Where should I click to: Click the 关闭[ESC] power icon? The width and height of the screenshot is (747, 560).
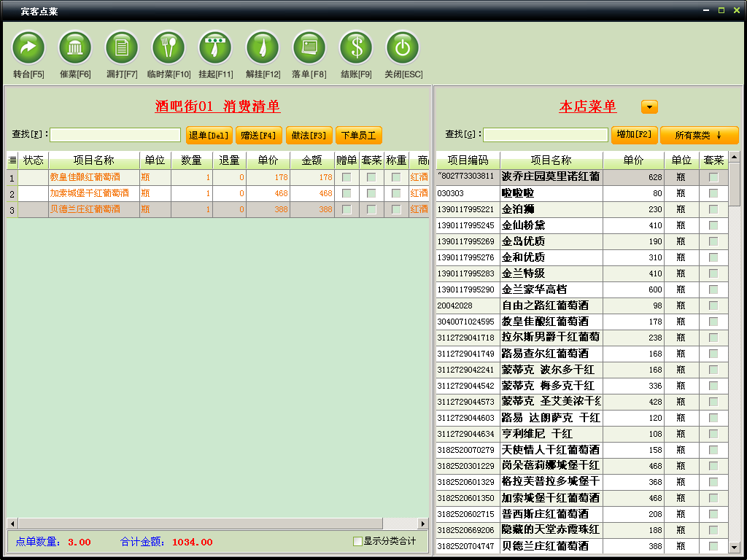(x=403, y=48)
